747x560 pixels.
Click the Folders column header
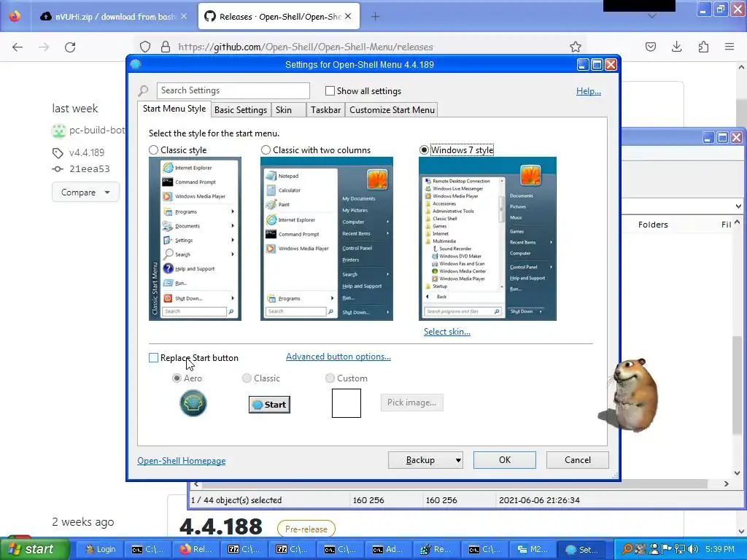653,225
